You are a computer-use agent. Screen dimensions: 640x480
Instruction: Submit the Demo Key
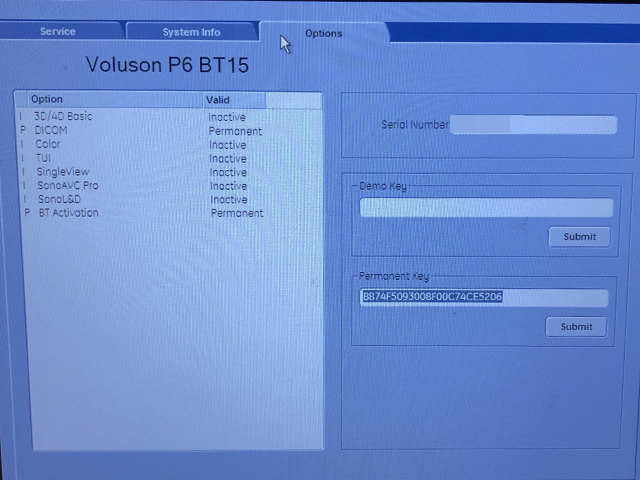tap(580, 237)
